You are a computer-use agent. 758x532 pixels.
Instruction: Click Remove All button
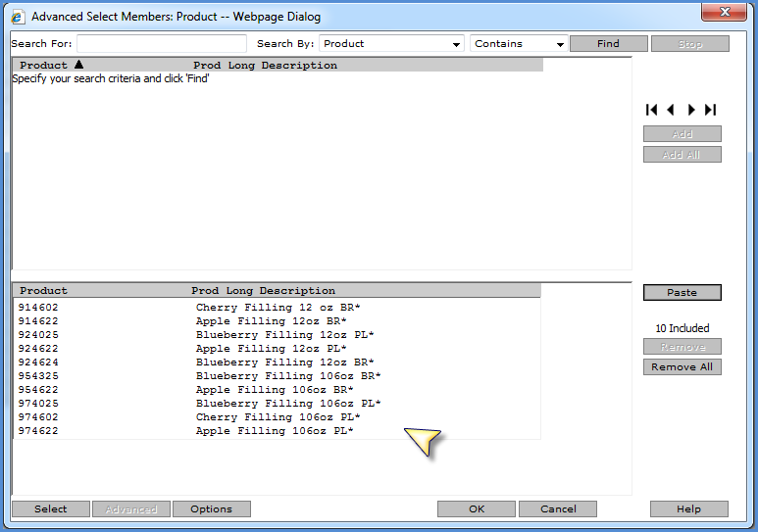coord(682,366)
